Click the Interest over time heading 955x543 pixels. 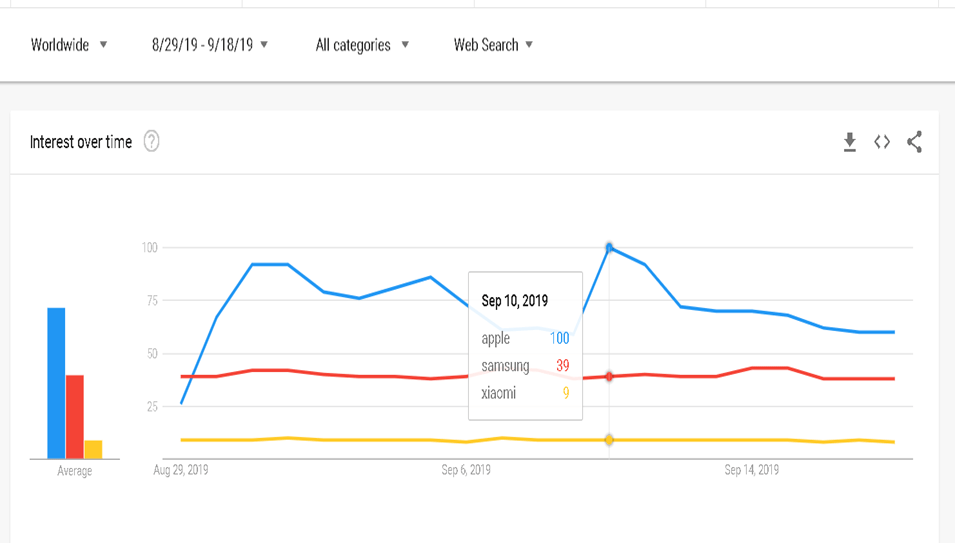coord(81,142)
